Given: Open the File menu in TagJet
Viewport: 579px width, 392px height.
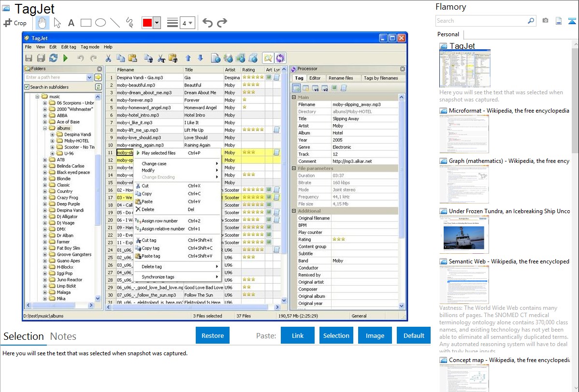Looking at the screenshot, I should click(x=28, y=47).
